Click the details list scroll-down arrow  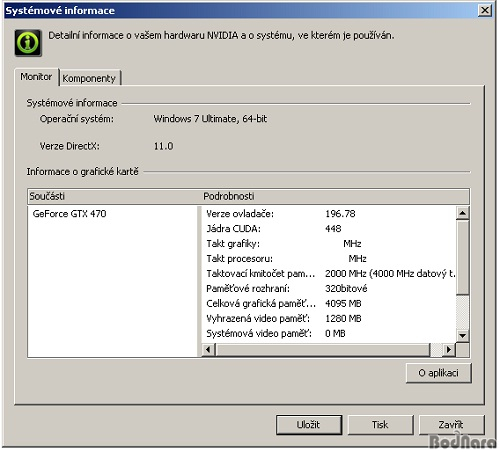(462, 335)
